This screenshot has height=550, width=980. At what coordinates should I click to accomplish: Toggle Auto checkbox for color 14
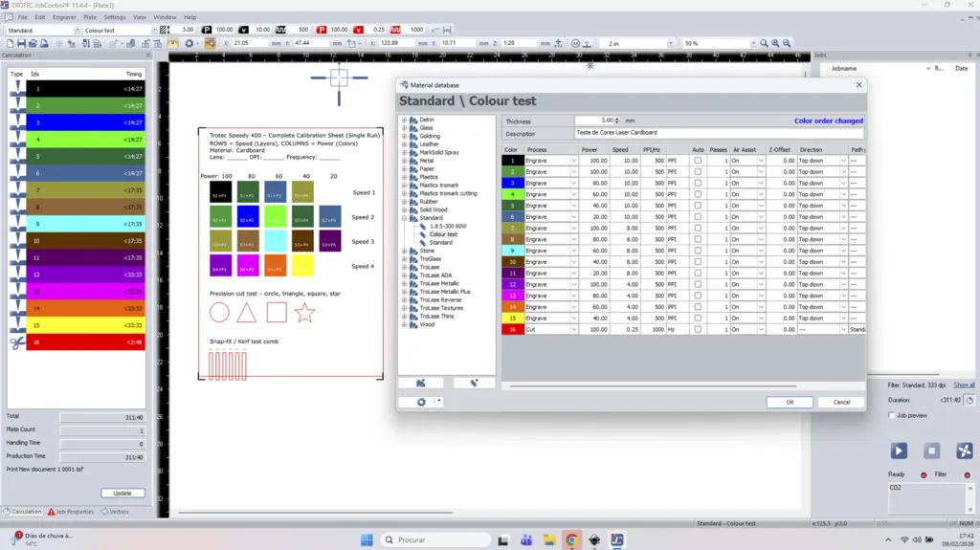(x=698, y=307)
